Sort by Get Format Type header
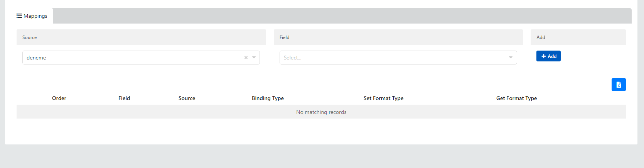 516,98
